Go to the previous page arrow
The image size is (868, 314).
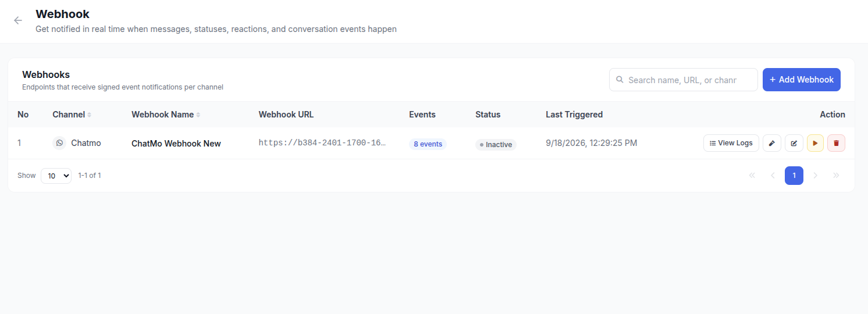pyautogui.click(x=773, y=176)
